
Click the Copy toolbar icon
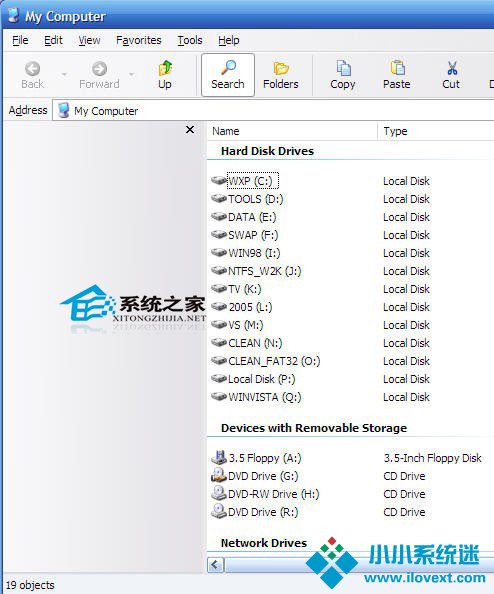[x=343, y=69]
